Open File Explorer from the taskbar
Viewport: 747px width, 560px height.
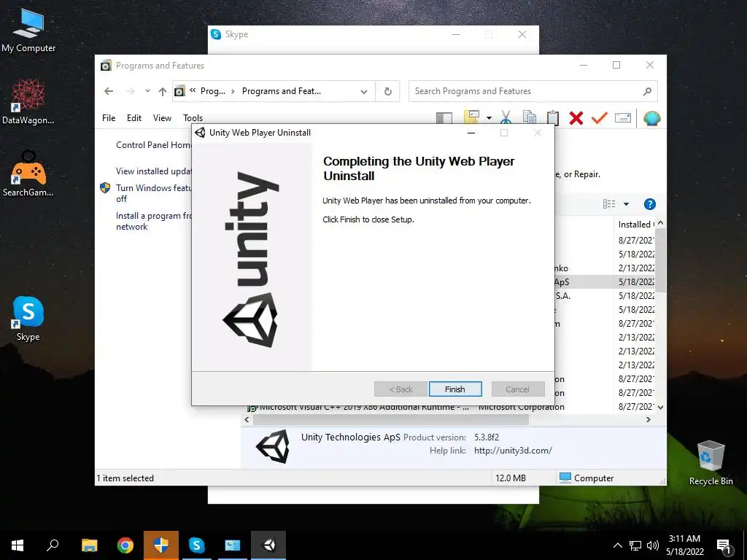click(x=89, y=545)
